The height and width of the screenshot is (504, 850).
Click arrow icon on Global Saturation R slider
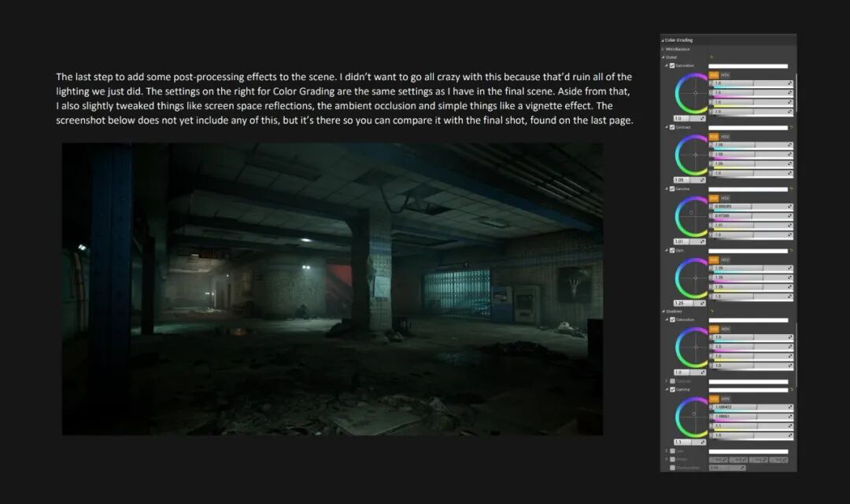pyautogui.click(x=790, y=83)
